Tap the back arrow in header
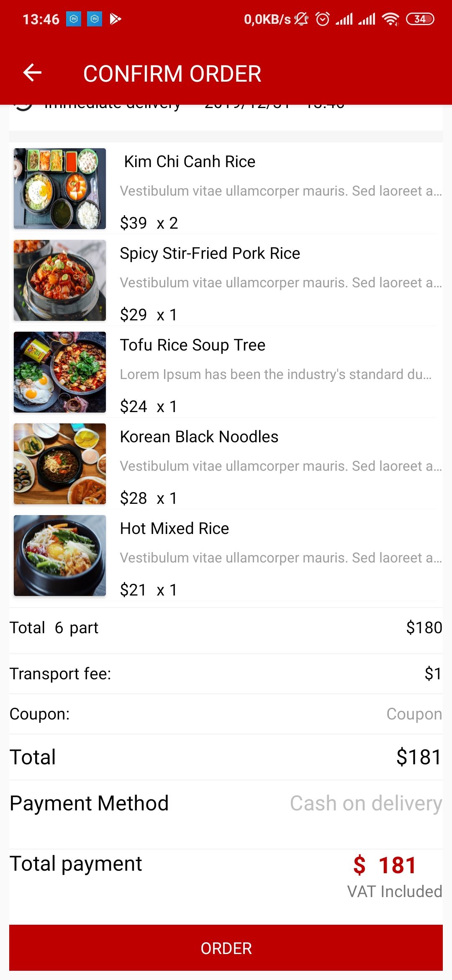Screen dimensions: 452x980 32,73
